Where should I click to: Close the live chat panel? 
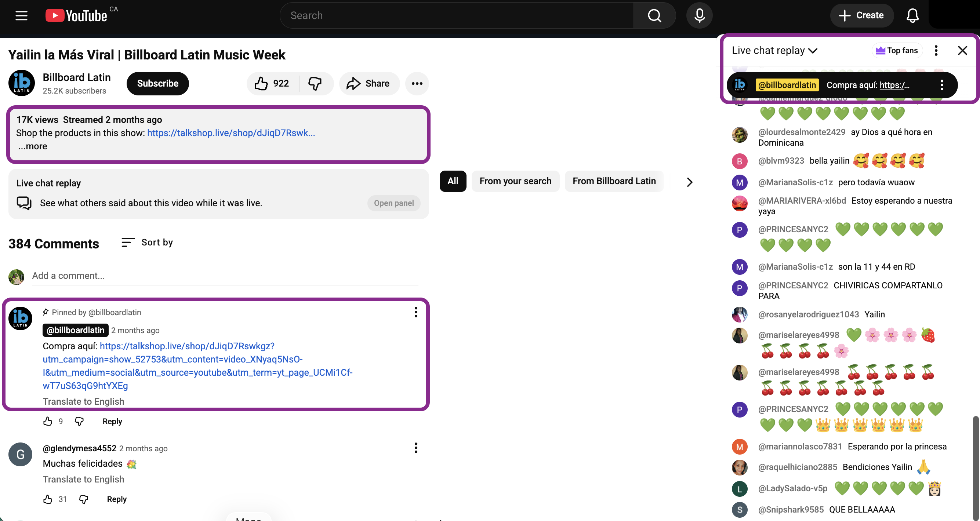coord(962,51)
